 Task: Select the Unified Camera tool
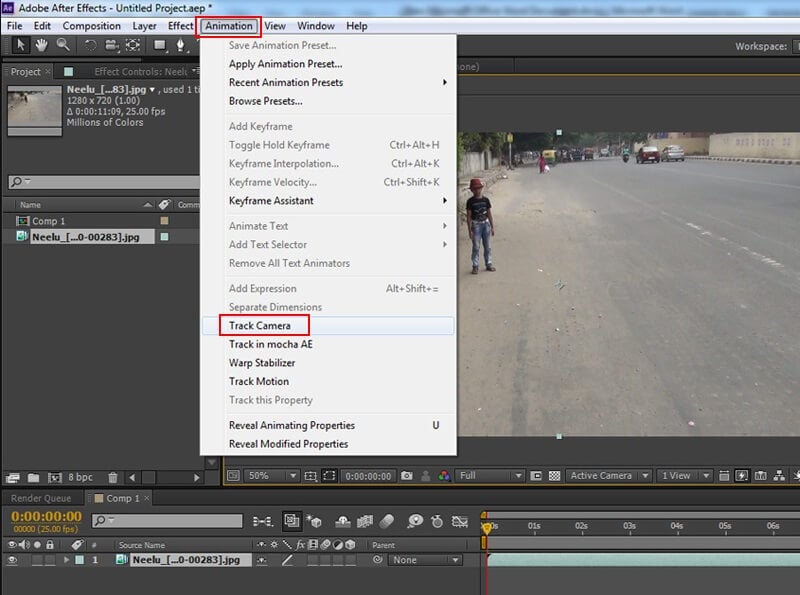click(111, 45)
